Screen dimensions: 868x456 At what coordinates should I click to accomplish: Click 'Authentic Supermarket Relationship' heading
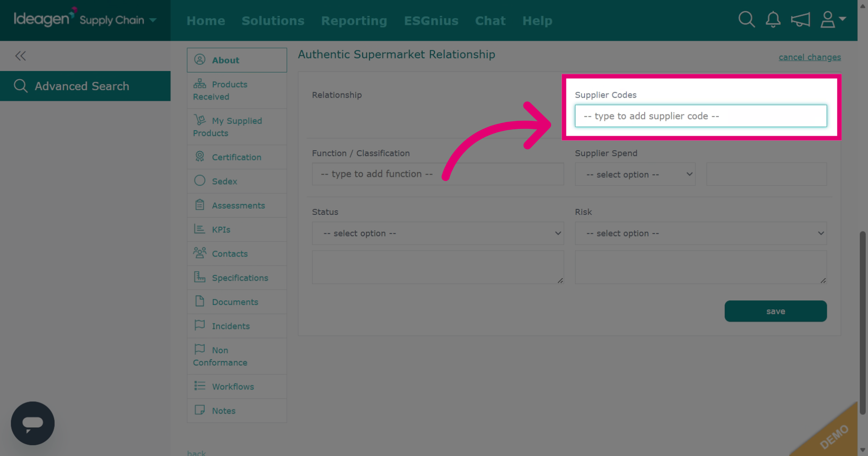point(396,54)
